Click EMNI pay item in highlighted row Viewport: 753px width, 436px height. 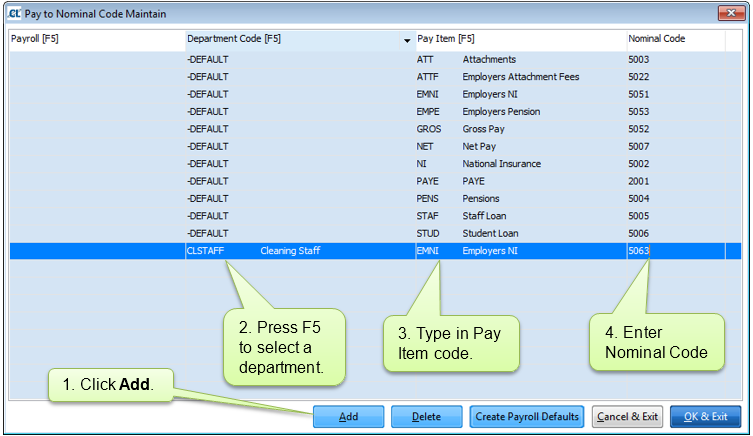[428, 251]
